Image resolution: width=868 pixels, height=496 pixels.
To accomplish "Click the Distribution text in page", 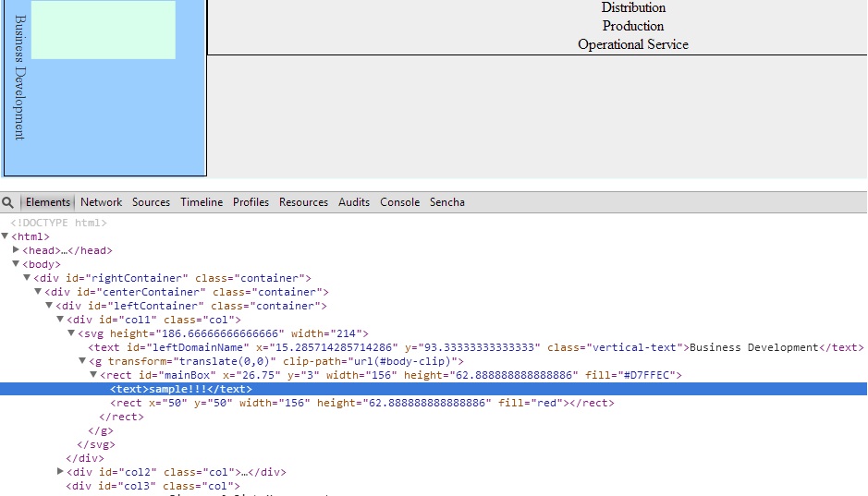I will click(x=633, y=7).
